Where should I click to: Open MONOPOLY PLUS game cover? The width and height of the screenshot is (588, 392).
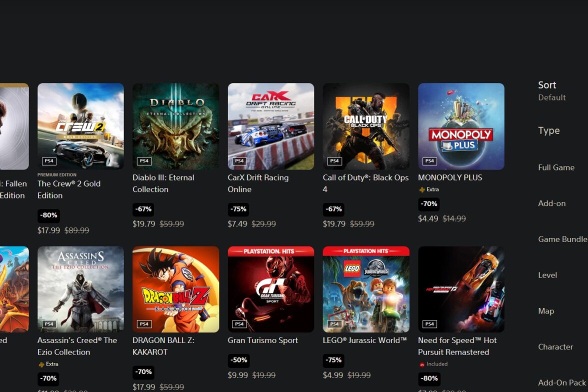click(x=461, y=126)
